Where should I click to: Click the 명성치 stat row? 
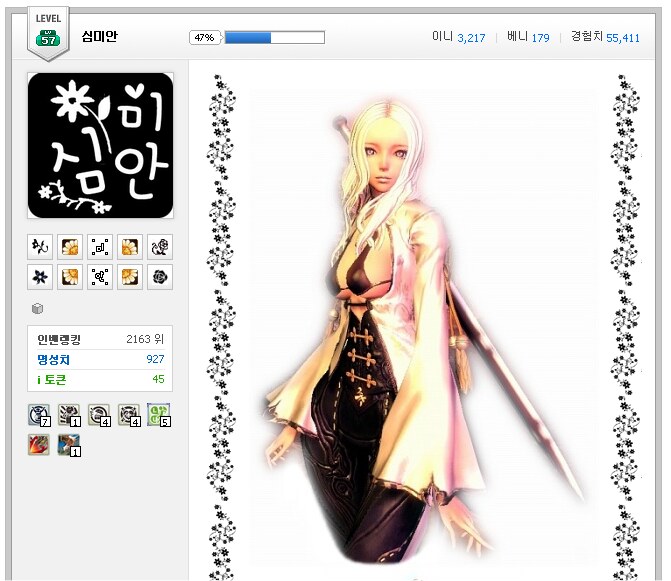(x=100, y=359)
